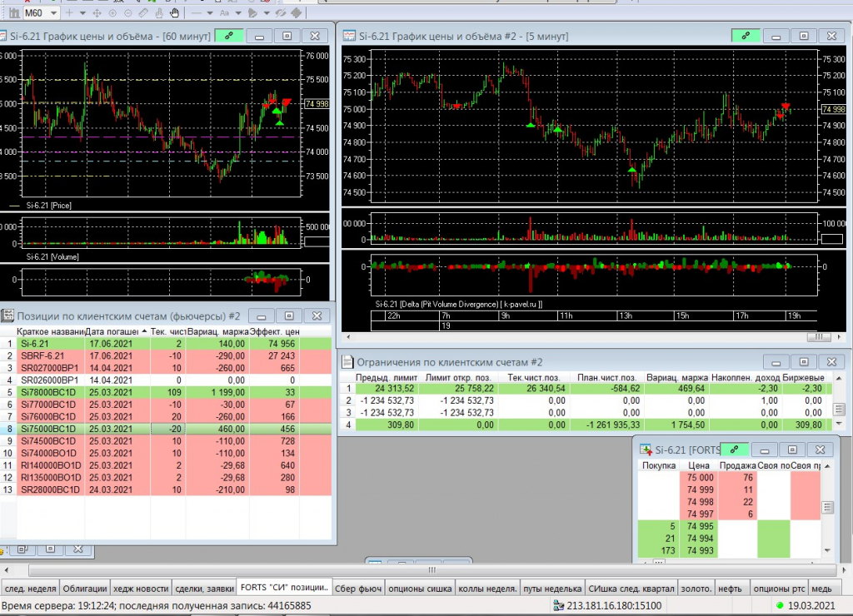Select the RI140000BO1D position row

[x=166, y=465]
